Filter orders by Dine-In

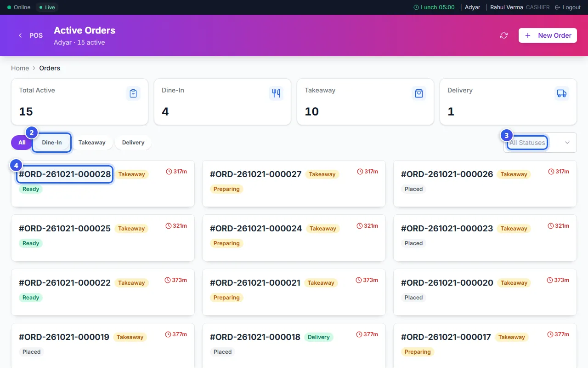(x=52, y=143)
